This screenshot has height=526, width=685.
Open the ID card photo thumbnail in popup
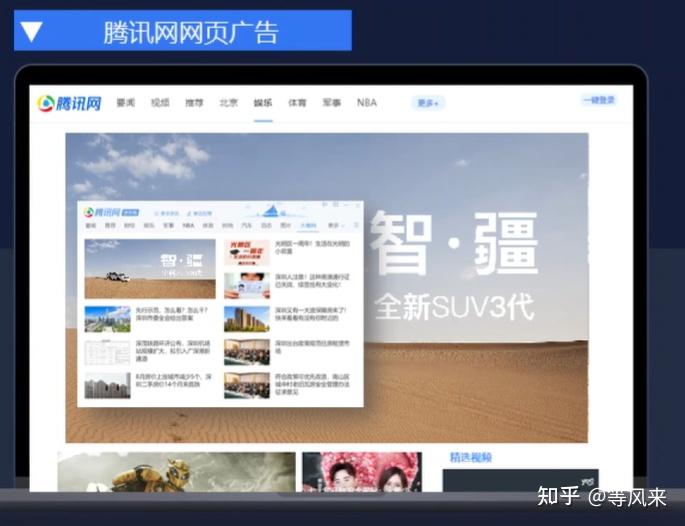[x=247, y=286]
